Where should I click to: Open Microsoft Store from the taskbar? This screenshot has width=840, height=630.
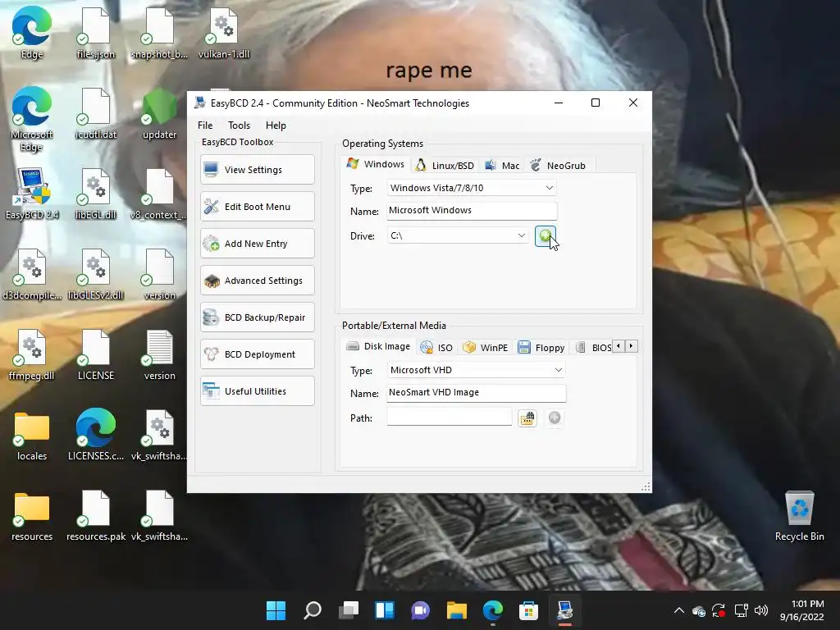528,610
